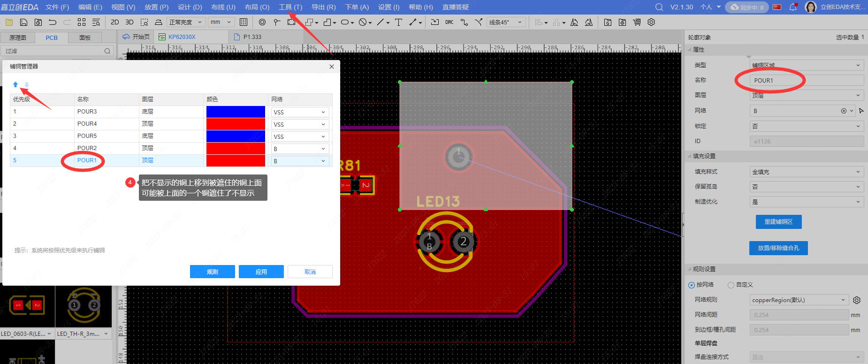Run DRC check from toolbar
This screenshot has width=868, height=364.
click(x=449, y=22)
